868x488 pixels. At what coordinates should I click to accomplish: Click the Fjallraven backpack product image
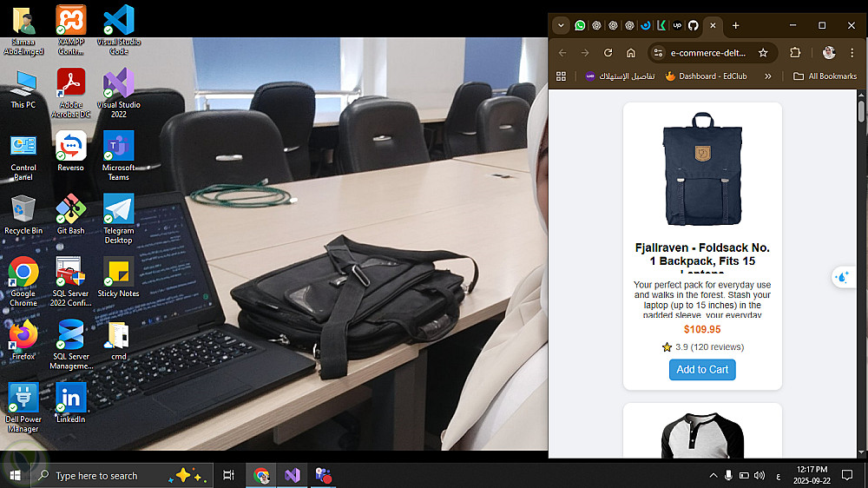pos(702,169)
